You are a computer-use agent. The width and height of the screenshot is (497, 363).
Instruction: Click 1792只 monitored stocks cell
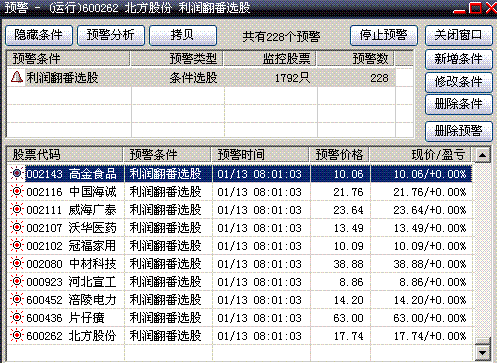tap(271, 78)
